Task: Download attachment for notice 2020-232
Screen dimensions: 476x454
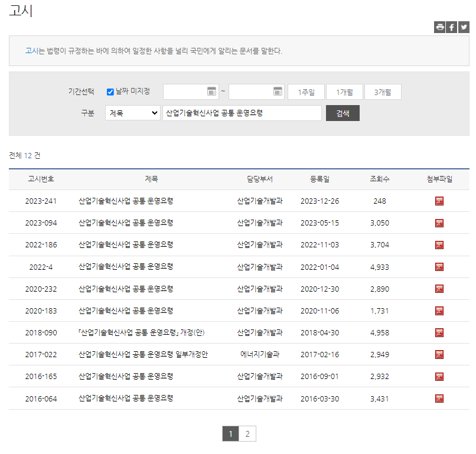Action: pyautogui.click(x=439, y=289)
